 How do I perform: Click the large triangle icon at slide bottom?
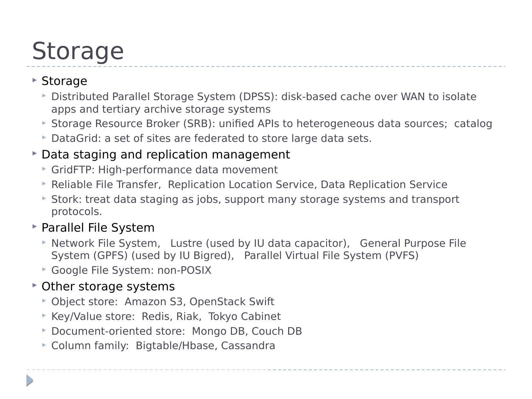(30, 381)
